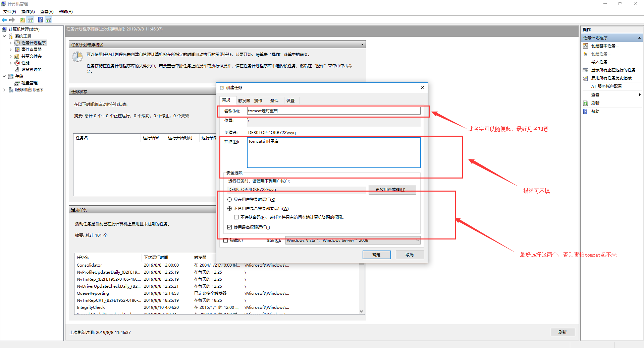
Task: Click the 刷新 button at the bottom
Action: 563,332
